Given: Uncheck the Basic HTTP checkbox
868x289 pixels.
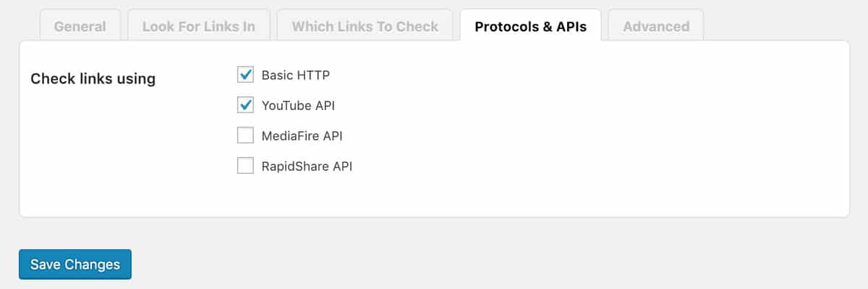Looking at the screenshot, I should pos(246,75).
